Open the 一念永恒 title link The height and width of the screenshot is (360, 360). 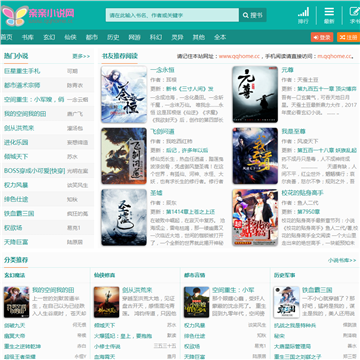pyautogui.click(x=162, y=70)
